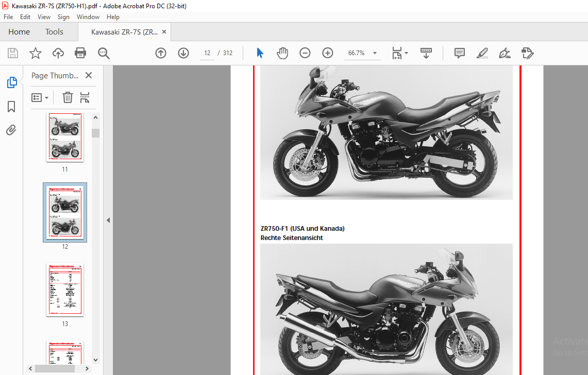Click the scrolling mode icon
The image size is (588, 375).
(426, 53)
